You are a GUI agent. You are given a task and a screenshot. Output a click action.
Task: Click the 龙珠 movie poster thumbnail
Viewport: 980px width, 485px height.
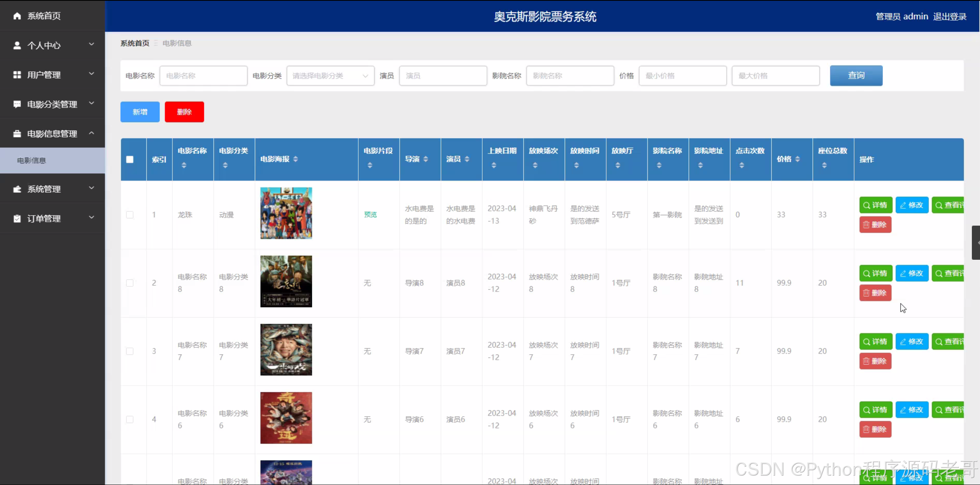click(286, 213)
